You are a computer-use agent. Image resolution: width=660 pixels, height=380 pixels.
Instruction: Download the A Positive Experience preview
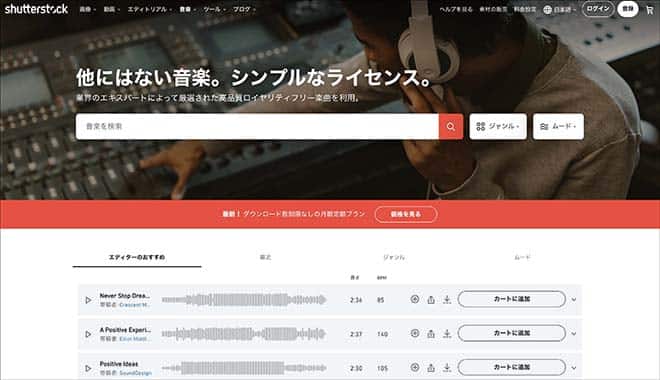click(x=447, y=334)
